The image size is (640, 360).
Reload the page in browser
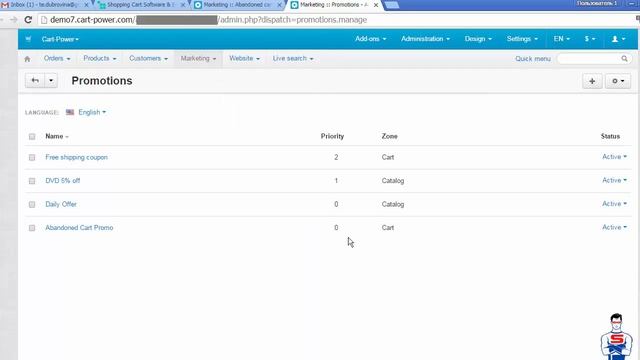click(x=28, y=20)
